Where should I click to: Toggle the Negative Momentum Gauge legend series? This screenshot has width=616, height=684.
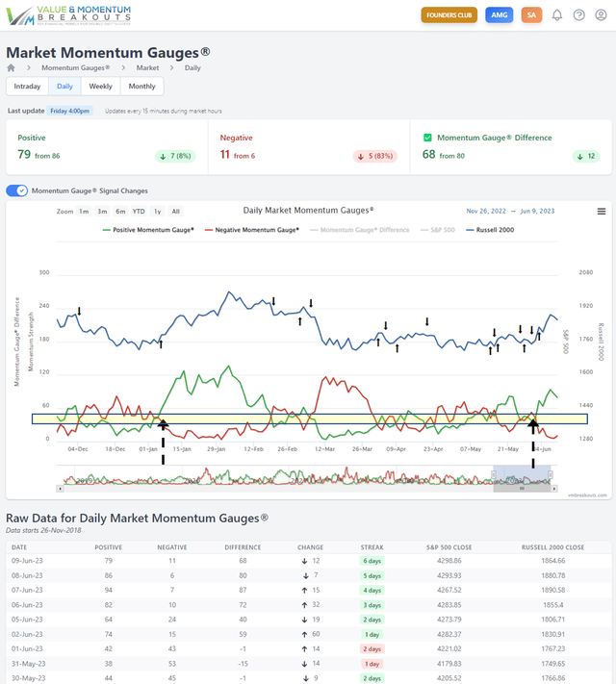(252, 230)
